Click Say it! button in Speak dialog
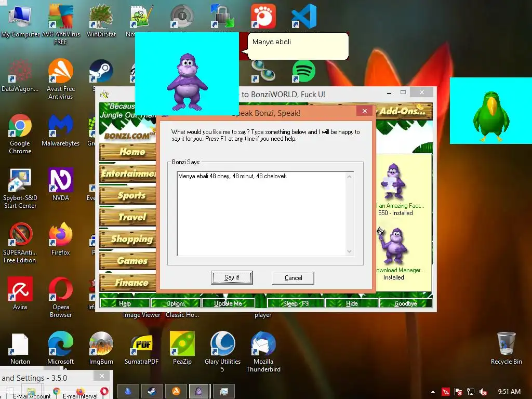 (232, 277)
